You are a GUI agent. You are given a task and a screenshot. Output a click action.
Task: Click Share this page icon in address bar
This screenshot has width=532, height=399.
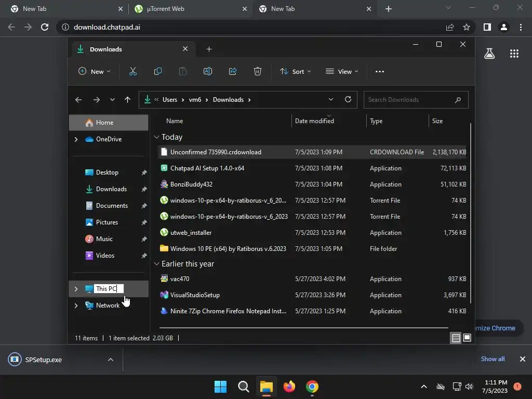pos(450,27)
